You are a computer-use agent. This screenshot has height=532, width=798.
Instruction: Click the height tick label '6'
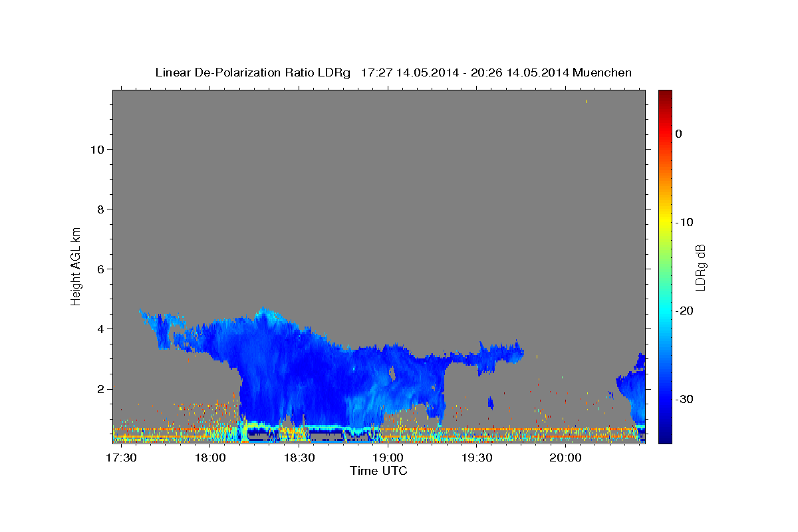[x=100, y=269]
